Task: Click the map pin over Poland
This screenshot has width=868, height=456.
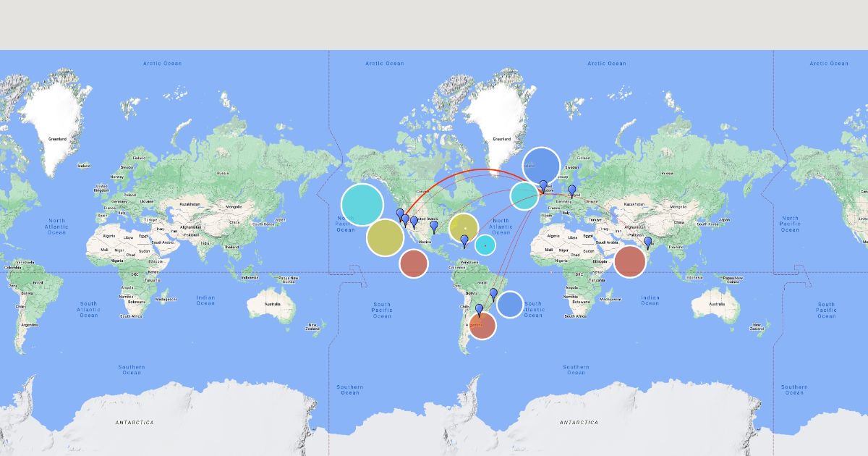Action: tap(571, 191)
